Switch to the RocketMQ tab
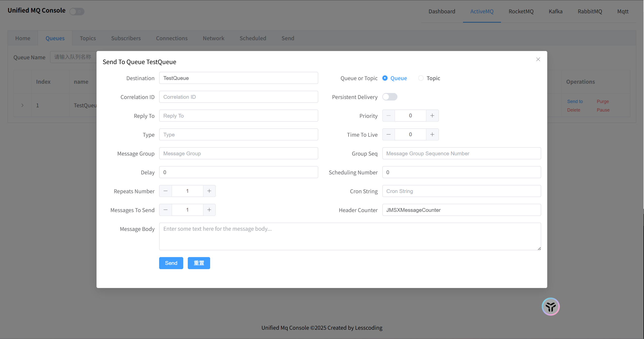Screen dimensions: 644x339 [x=521, y=11]
